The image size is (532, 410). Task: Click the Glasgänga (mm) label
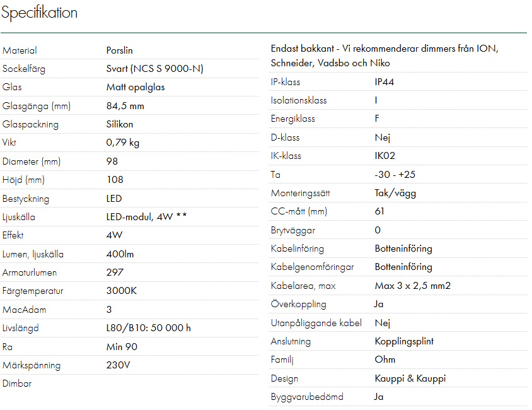(x=37, y=106)
